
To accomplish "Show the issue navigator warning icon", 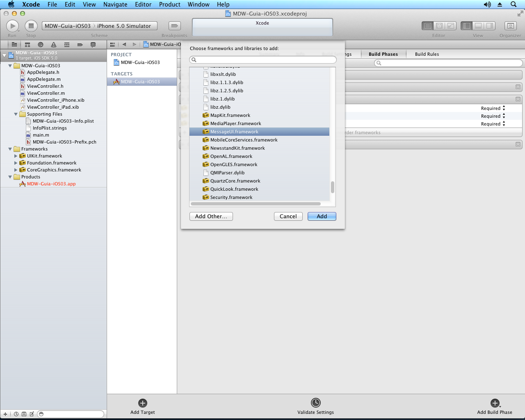I will tap(54, 45).
